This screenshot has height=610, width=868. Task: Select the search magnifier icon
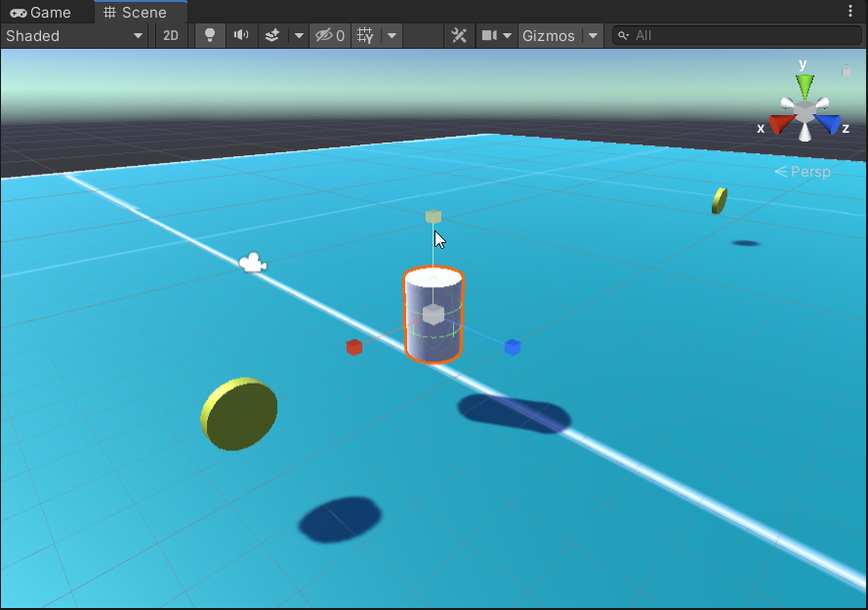click(x=624, y=35)
